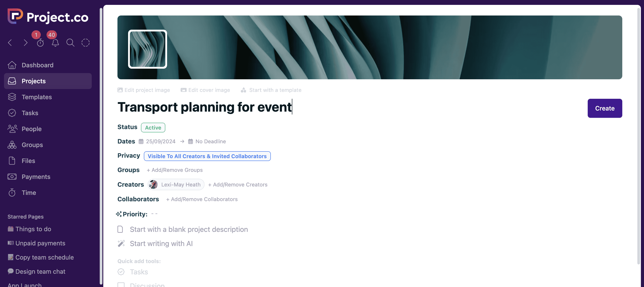
Task: Pick a deadline via No Deadline
Action: pyautogui.click(x=210, y=141)
